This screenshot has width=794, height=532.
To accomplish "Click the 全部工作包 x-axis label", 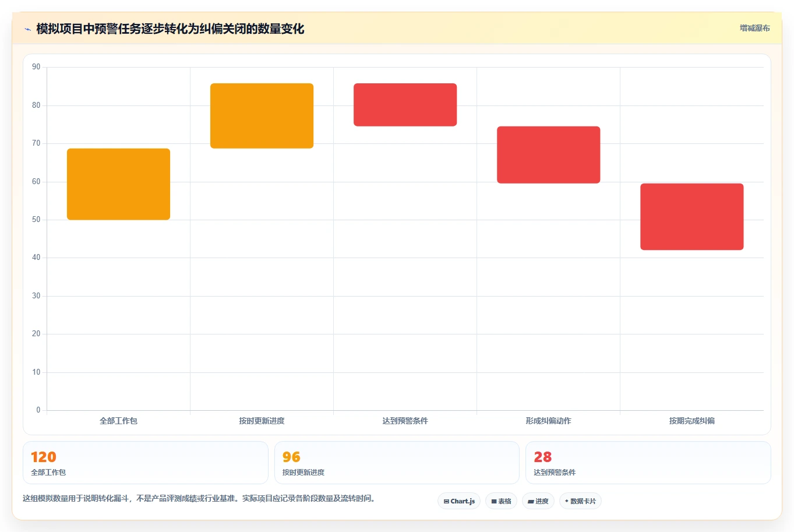I will coord(118,421).
